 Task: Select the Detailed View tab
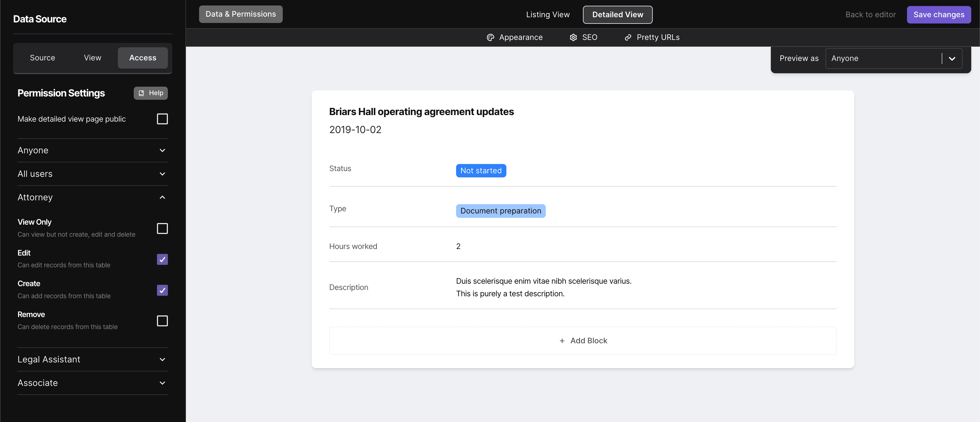(x=617, y=14)
